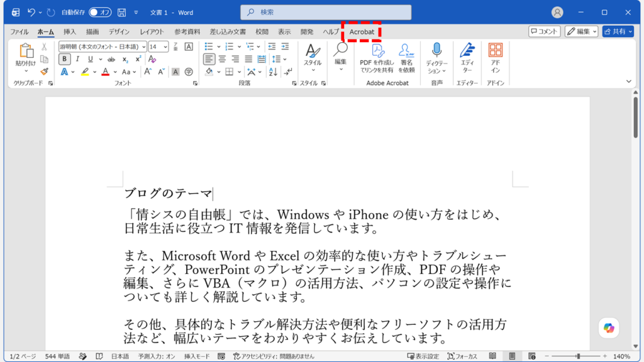Click the 共有 share button
The width and height of the screenshot is (644, 362).
618,31
